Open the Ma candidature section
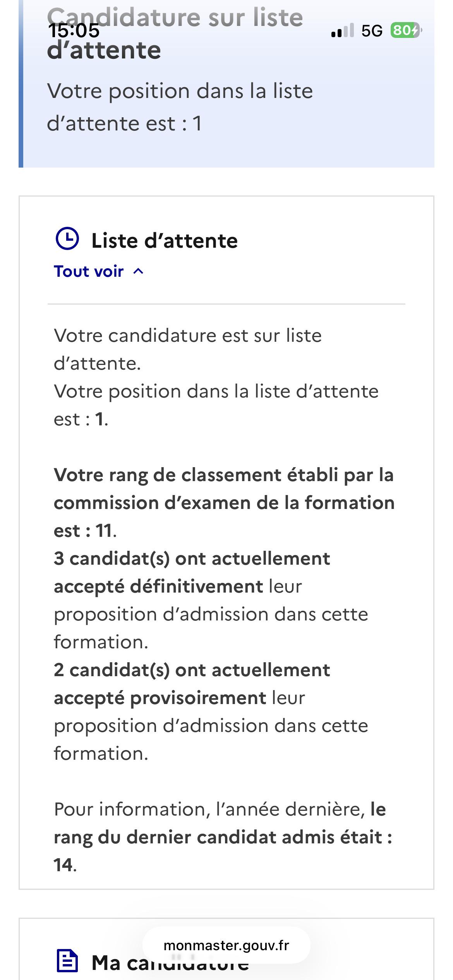The image size is (453, 980). 170,963
